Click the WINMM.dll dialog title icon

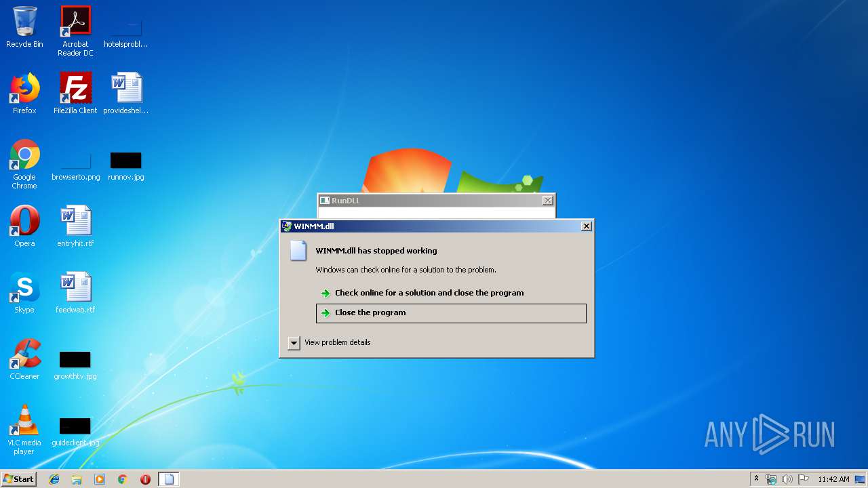[288, 226]
